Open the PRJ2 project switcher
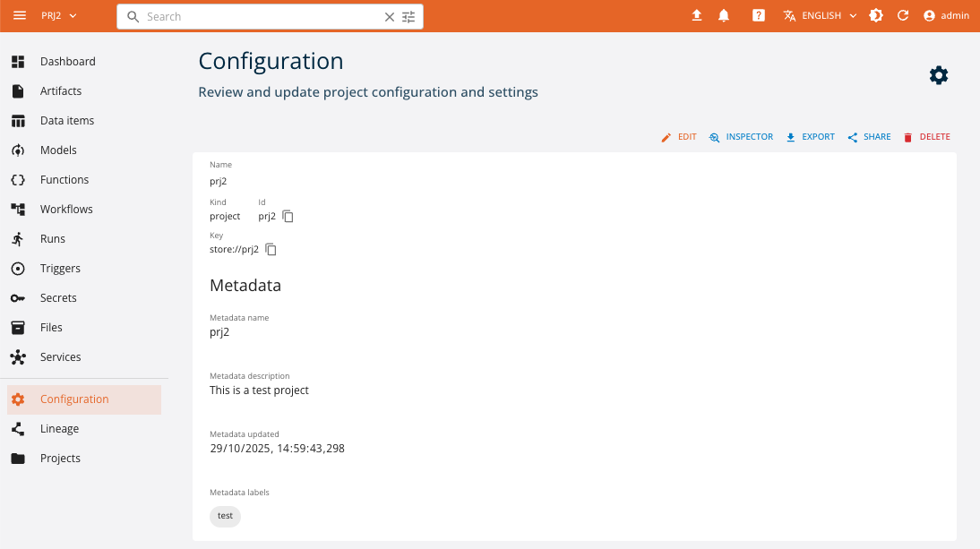The height and width of the screenshot is (549, 980). [56, 15]
